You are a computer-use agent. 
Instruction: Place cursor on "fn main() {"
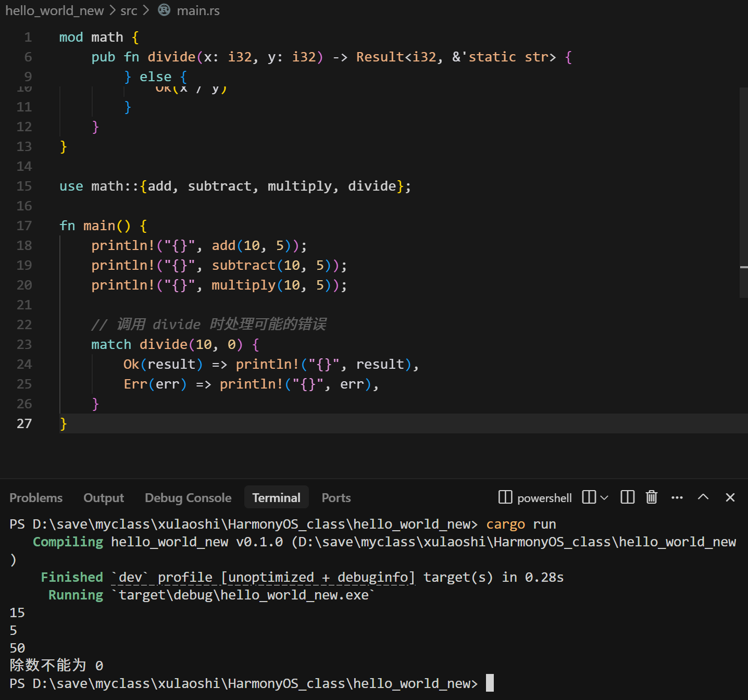pyautogui.click(x=103, y=226)
